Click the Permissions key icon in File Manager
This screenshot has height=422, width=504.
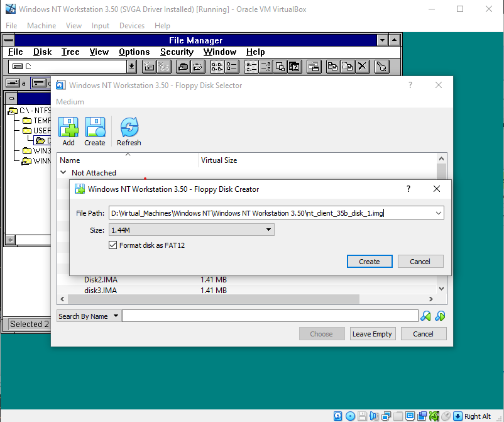[382, 67]
